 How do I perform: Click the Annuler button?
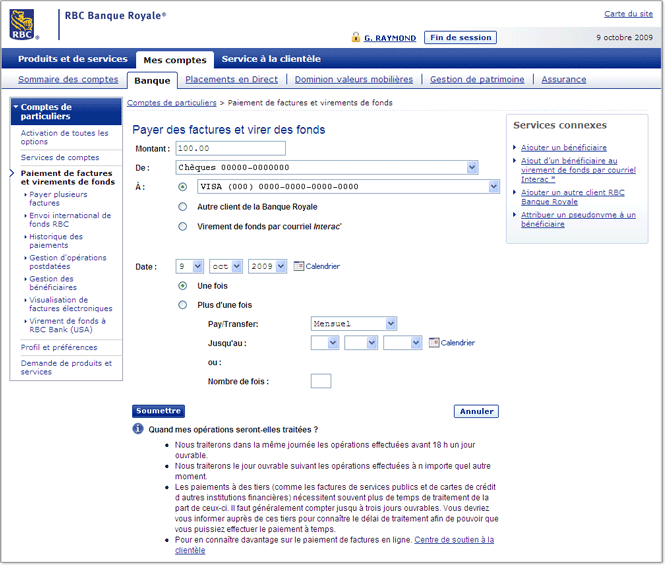[x=476, y=411]
